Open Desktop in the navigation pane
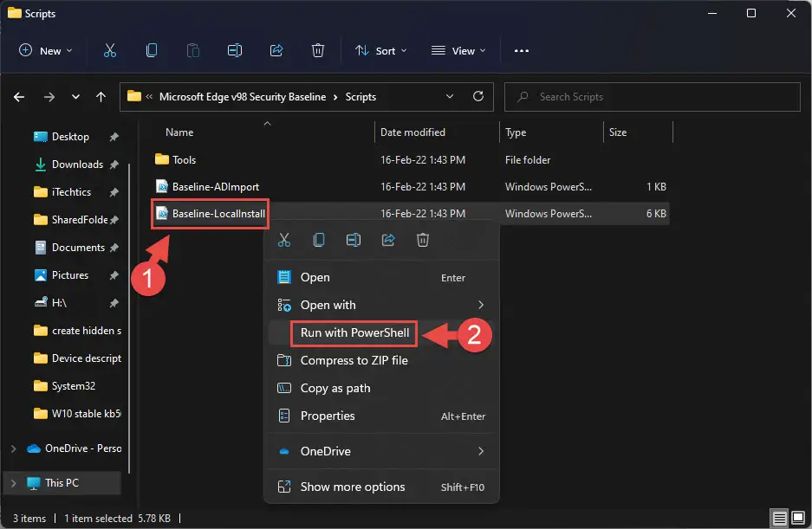 pos(70,137)
